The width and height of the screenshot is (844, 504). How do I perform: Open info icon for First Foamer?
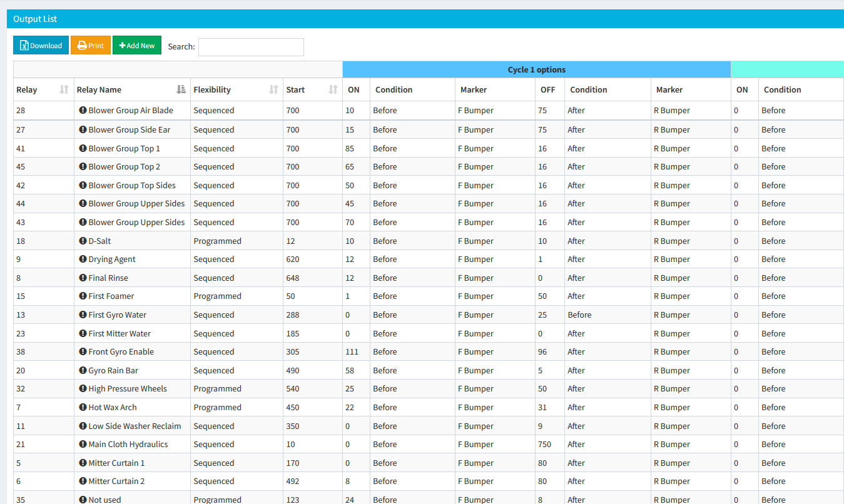click(81, 296)
